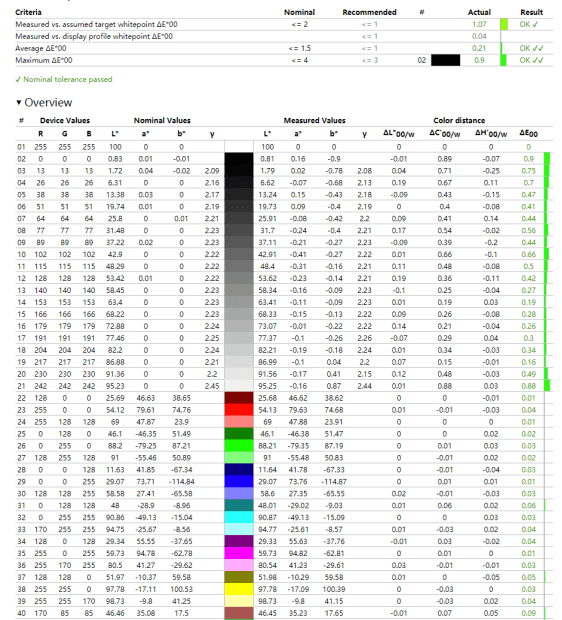Click the ΔE00 value 0.75 in row 03
Screen dimensions: 562x620
click(528, 171)
